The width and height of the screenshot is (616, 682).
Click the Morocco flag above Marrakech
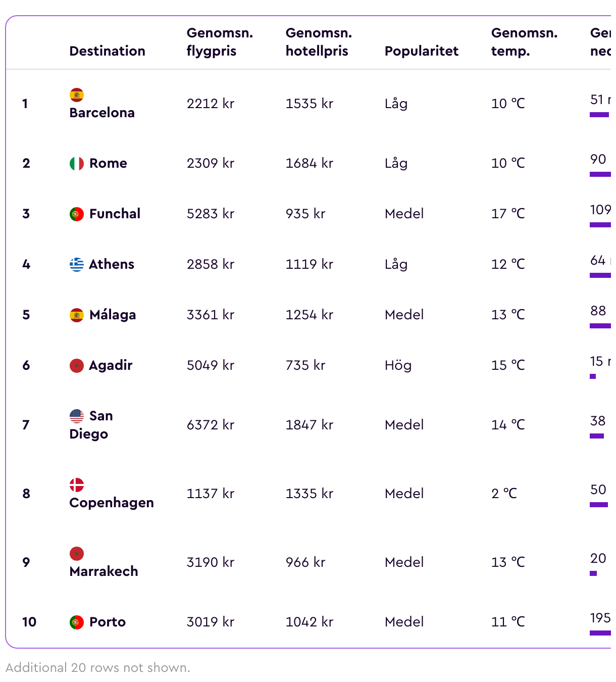tap(77, 554)
